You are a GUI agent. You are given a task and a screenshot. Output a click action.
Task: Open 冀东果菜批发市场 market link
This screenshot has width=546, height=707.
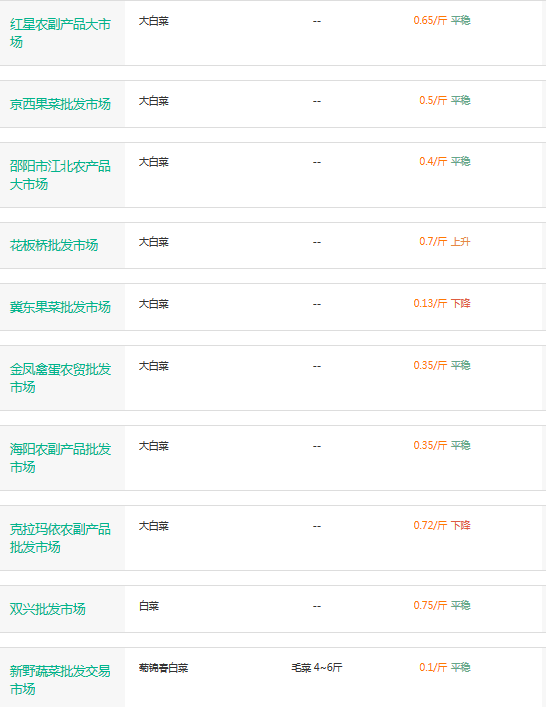pos(60,307)
